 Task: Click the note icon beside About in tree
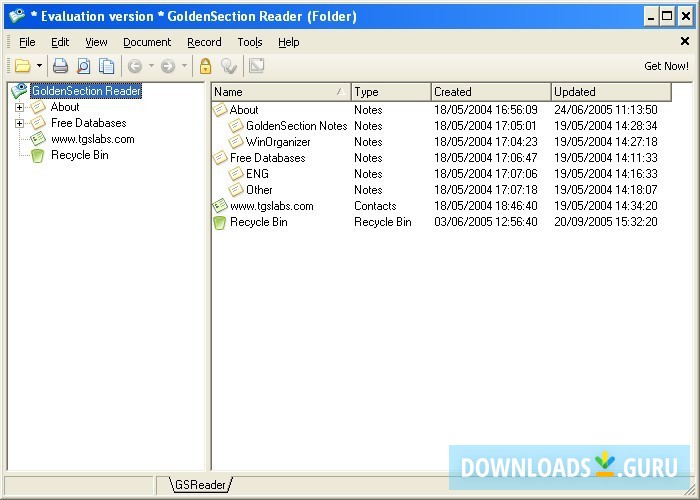[x=38, y=106]
